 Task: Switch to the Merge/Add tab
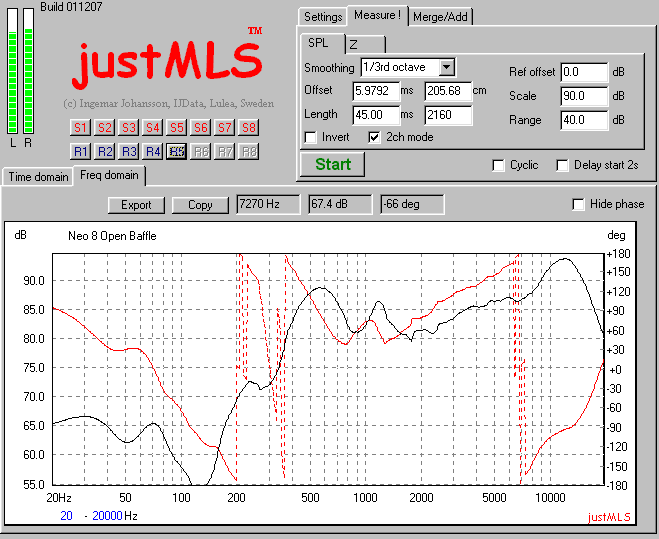(x=440, y=17)
